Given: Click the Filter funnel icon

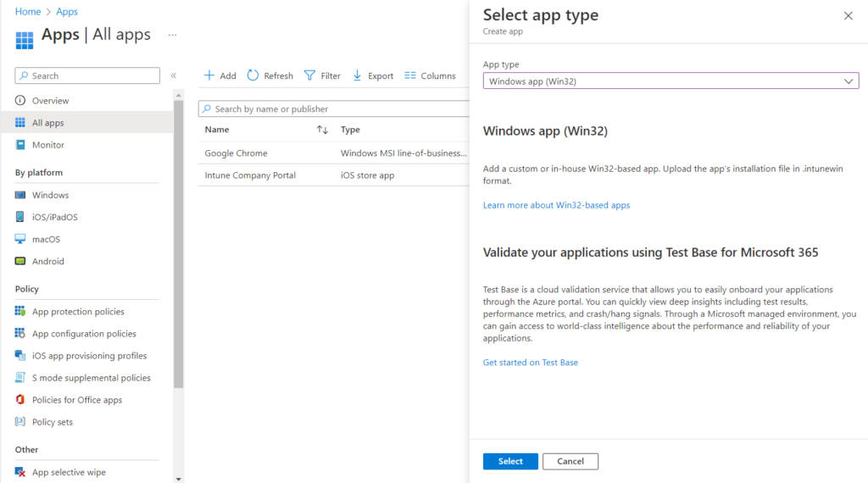Looking at the screenshot, I should pos(310,75).
